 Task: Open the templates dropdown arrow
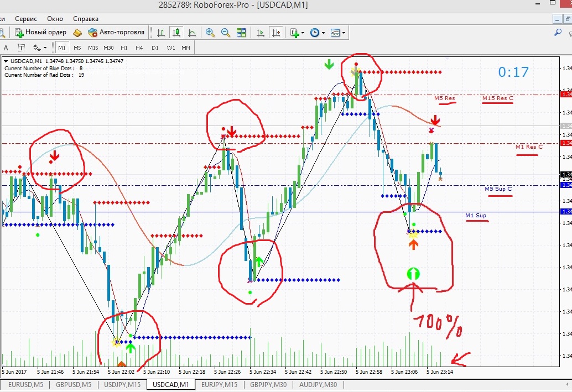344,33
